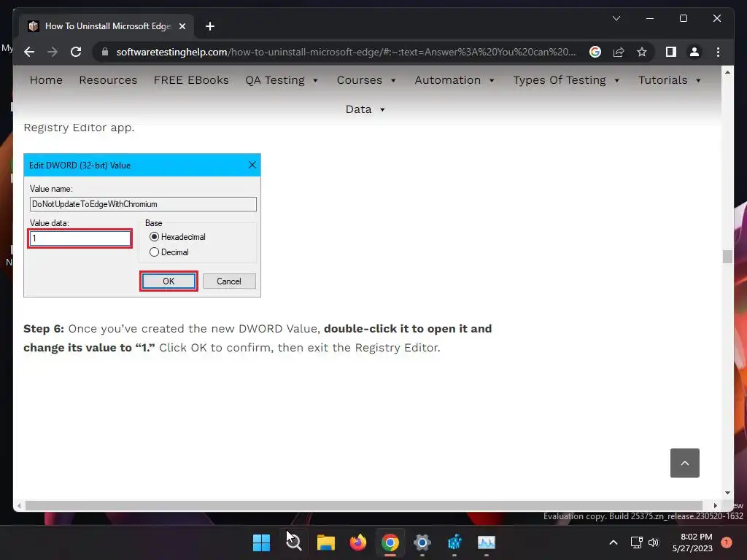This screenshot has height=560, width=747.
Task: Open Windows Search on taskbar
Action: (x=293, y=542)
